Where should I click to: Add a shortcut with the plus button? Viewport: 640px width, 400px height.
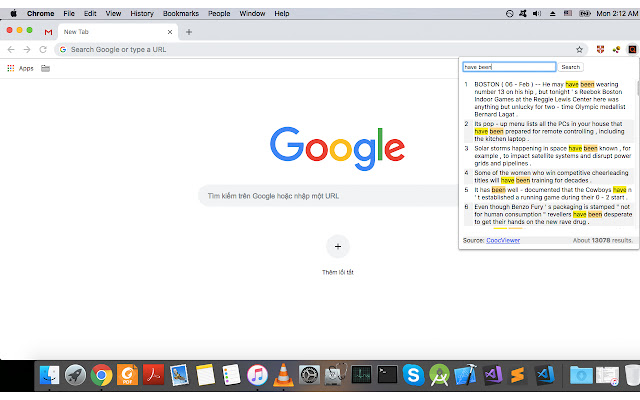point(338,247)
